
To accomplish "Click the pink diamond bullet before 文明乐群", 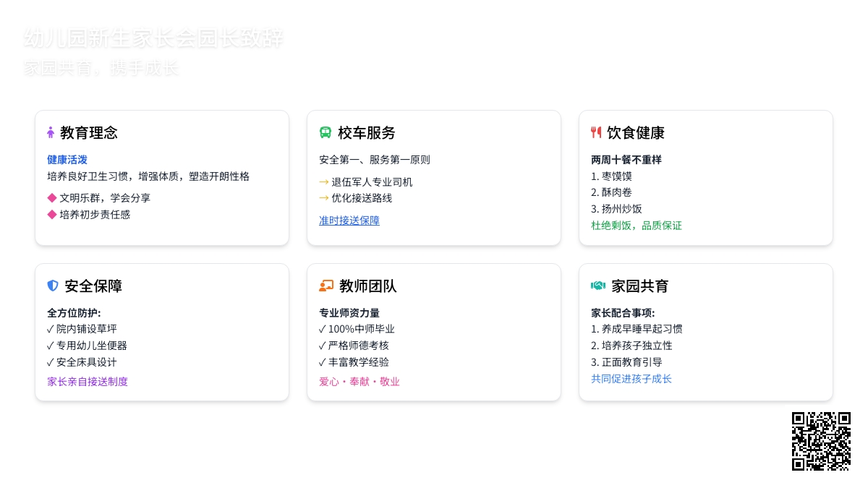I will [51, 197].
